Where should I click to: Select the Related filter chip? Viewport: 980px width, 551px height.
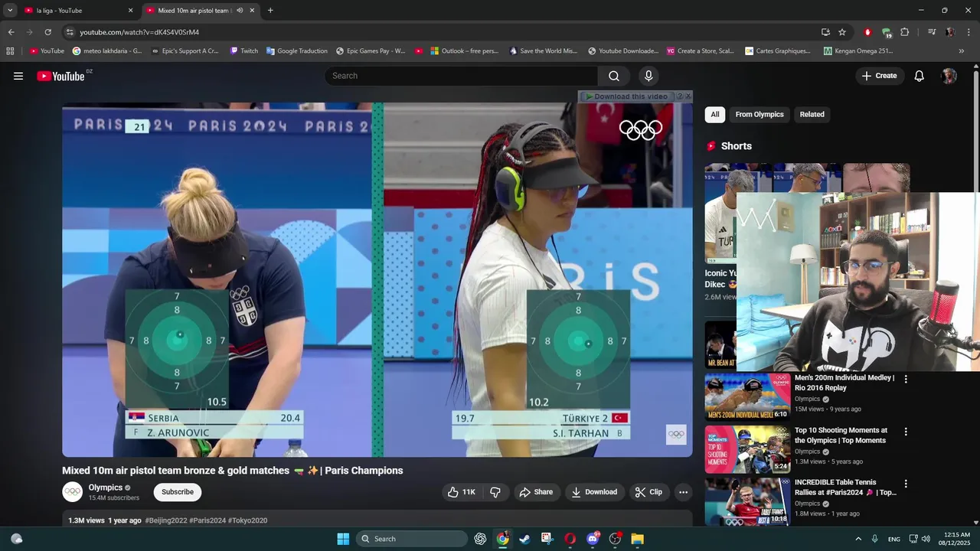pos(812,114)
